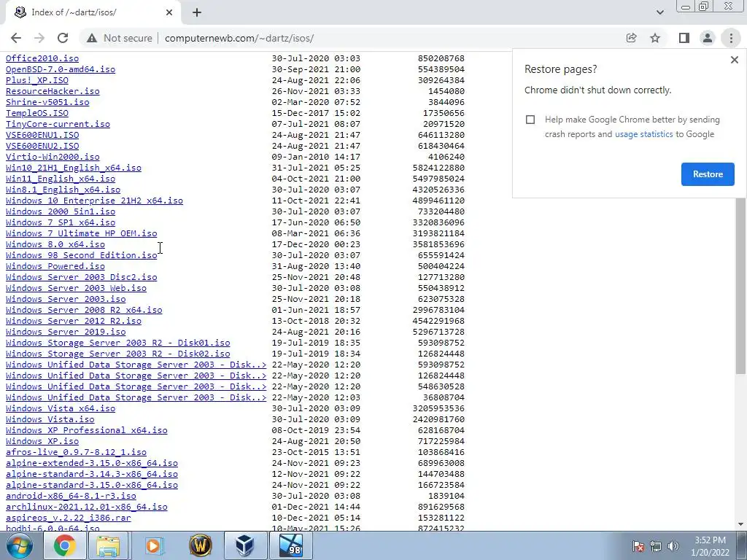Open the Windows 98 taskbar icon

291,545
